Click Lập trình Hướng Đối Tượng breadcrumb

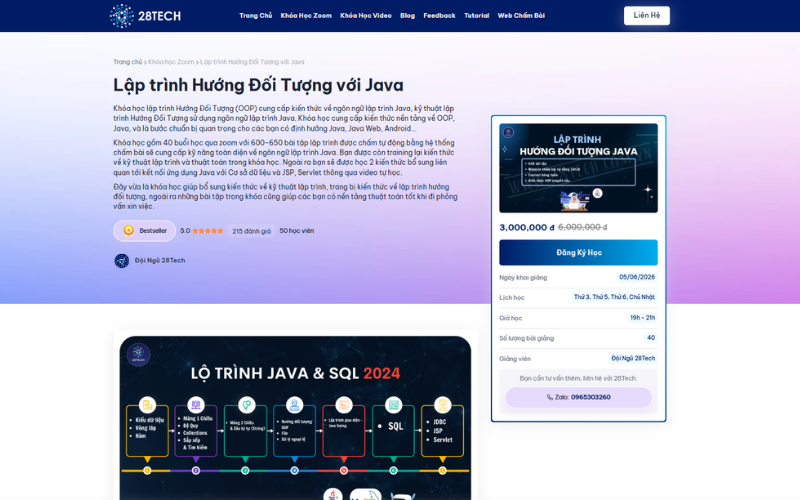point(252,62)
